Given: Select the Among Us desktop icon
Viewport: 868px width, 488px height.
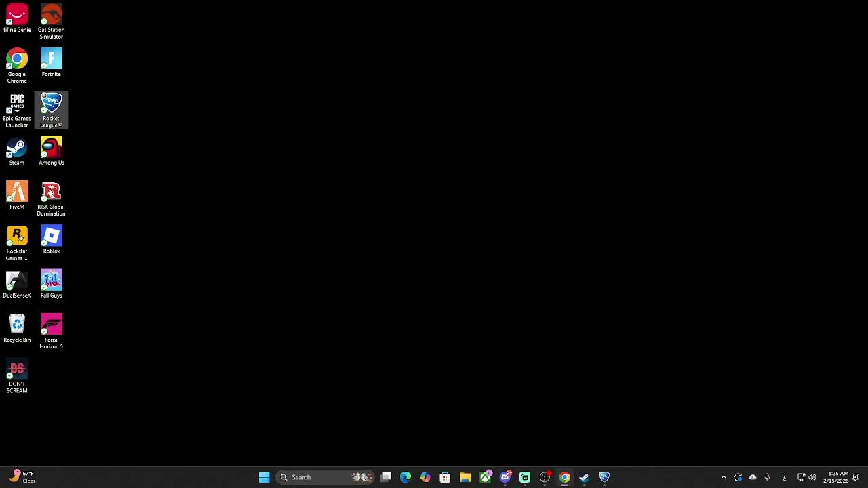Looking at the screenshot, I should [x=51, y=152].
